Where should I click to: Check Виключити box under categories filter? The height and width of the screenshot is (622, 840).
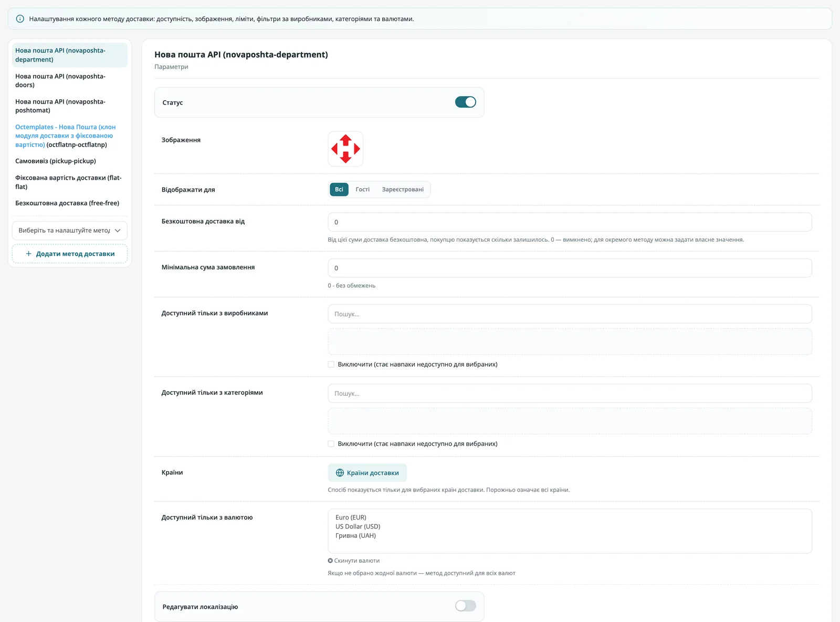tap(331, 443)
